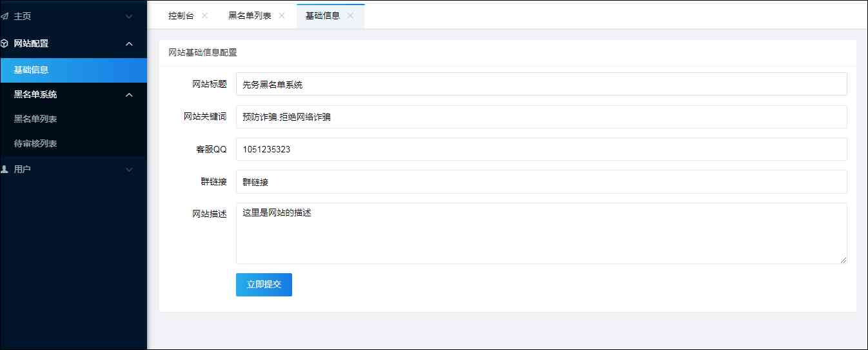The width and height of the screenshot is (868, 350).
Task: Switch to the 控制台 tab
Action: (x=181, y=16)
